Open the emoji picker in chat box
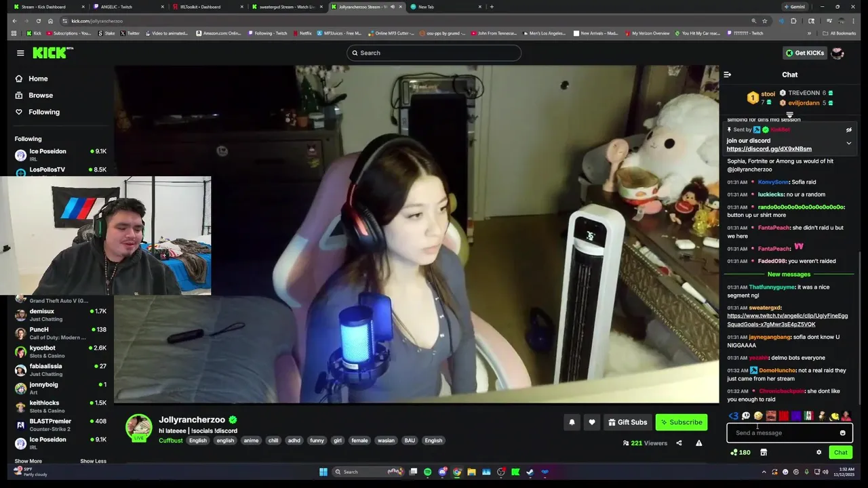868x488 pixels. [x=843, y=433]
